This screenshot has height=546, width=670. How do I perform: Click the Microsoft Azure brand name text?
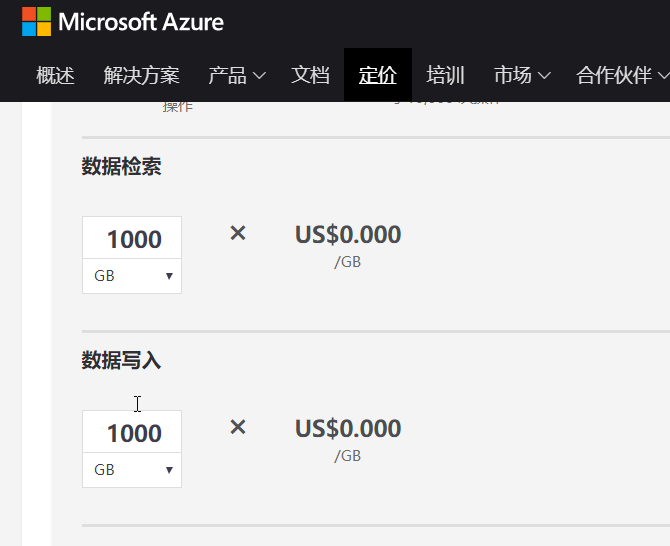click(x=141, y=22)
